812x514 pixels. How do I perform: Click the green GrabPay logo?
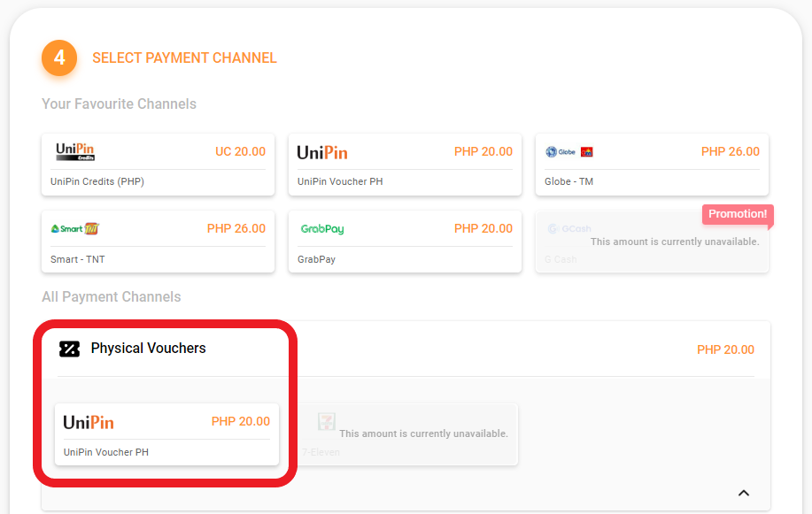coord(322,229)
